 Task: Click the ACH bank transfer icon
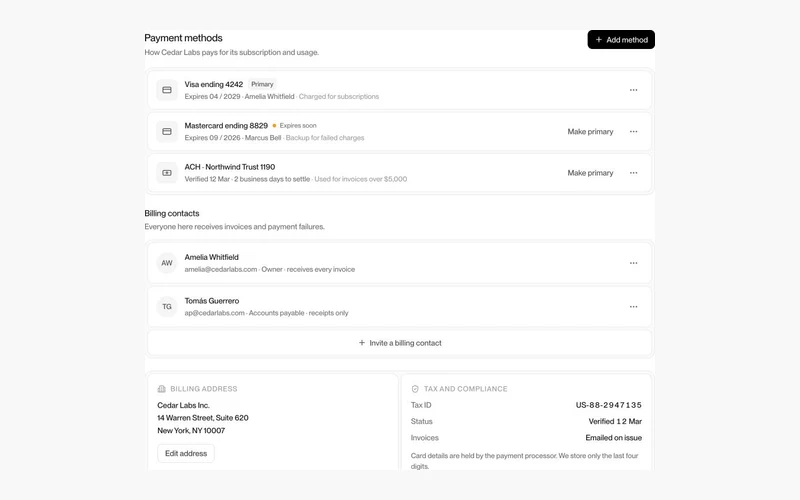167,172
